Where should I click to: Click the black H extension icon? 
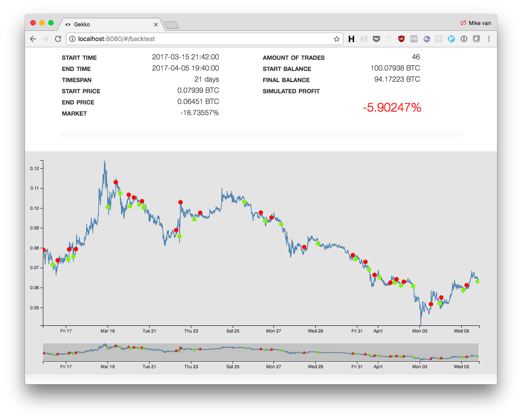click(x=351, y=39)
